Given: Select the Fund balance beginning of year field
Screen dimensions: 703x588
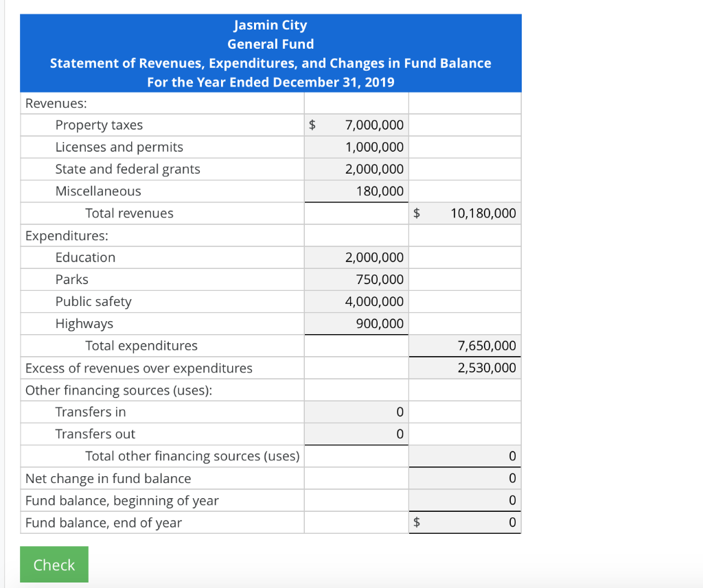Looking at the screenshot, I should click(x=464, y=500).
